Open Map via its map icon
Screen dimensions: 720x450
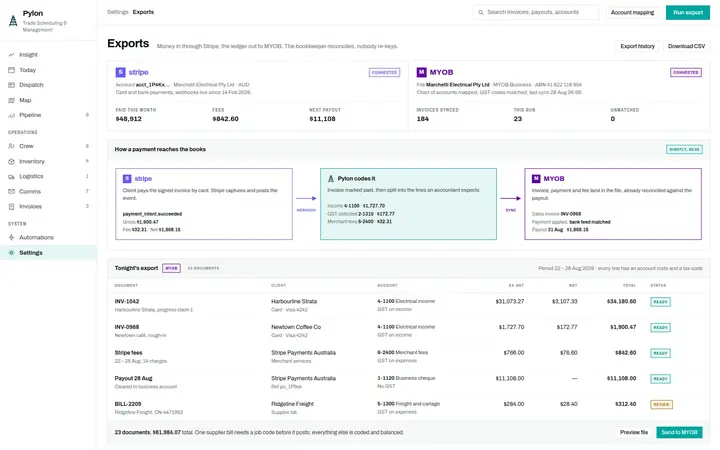(11, 100)
